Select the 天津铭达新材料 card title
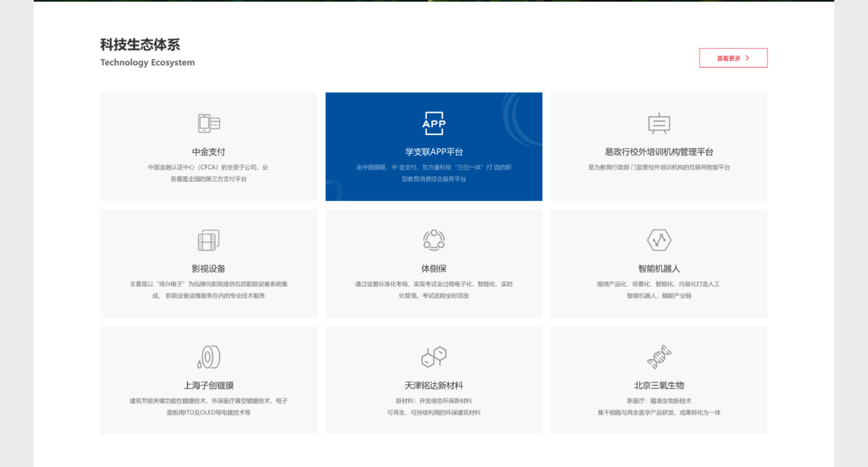This screenshot has height=467, width=868. point(434,386)
